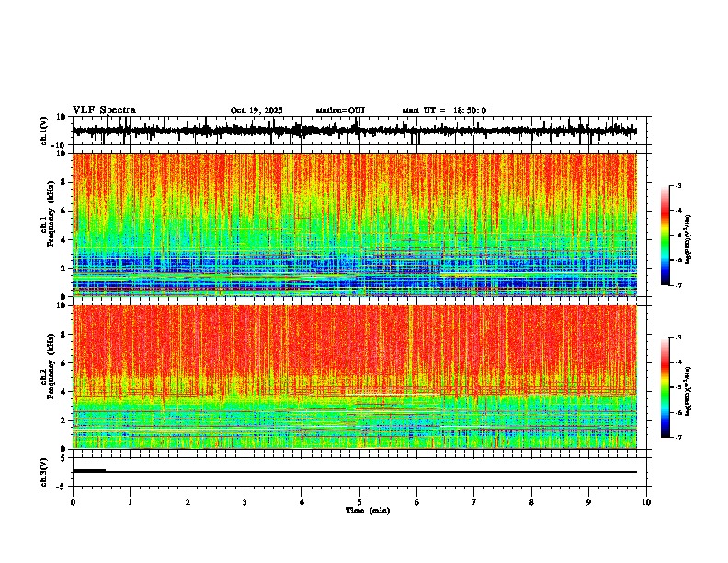Click the ch.1 waveform trace panel
This screenshot has height=563, width=728.
(359, 131)
